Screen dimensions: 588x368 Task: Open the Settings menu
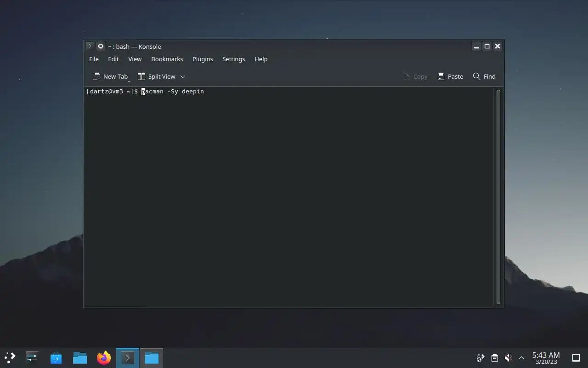[x=233, y=59]
